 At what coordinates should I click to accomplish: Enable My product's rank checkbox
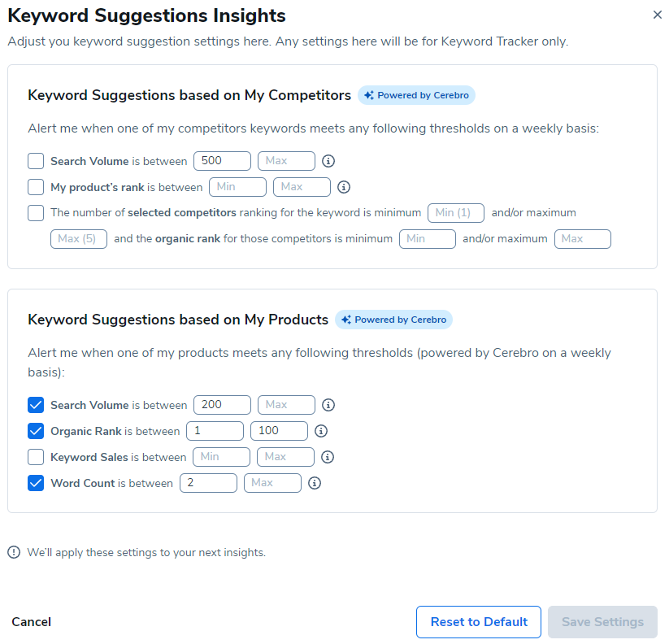36,187
